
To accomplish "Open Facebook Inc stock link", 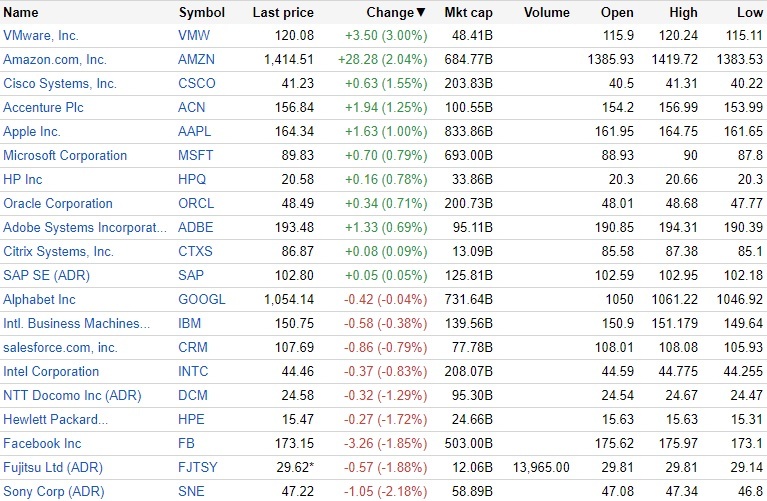I will (x=42, y=444).
